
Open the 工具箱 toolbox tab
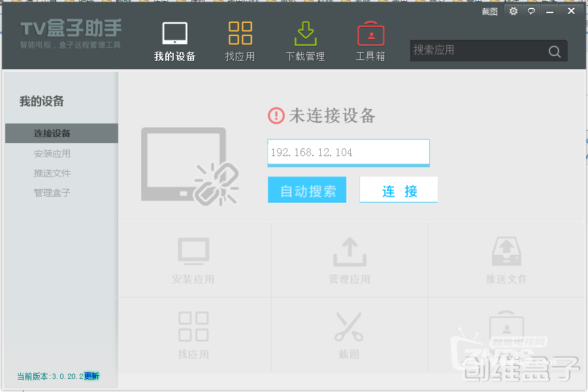(370, 42)
